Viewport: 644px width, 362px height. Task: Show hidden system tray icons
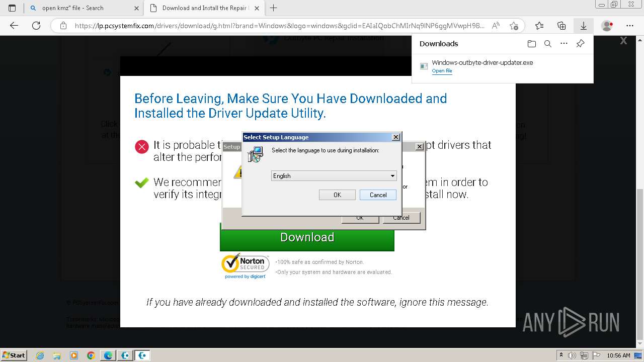pyautogui.click(x=561, y=355)
